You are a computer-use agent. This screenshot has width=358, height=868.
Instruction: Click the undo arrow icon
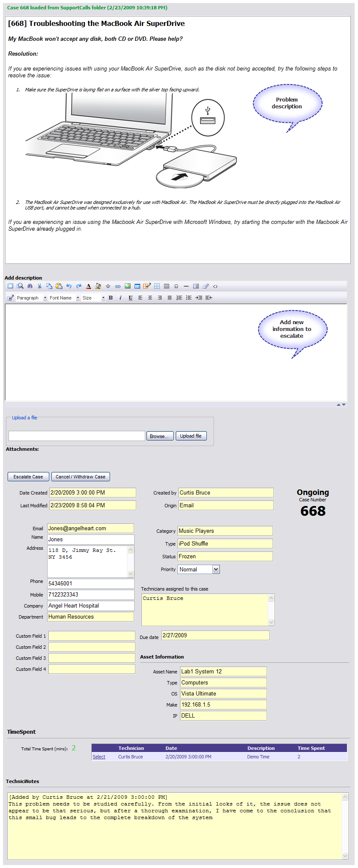pos(69,286)
